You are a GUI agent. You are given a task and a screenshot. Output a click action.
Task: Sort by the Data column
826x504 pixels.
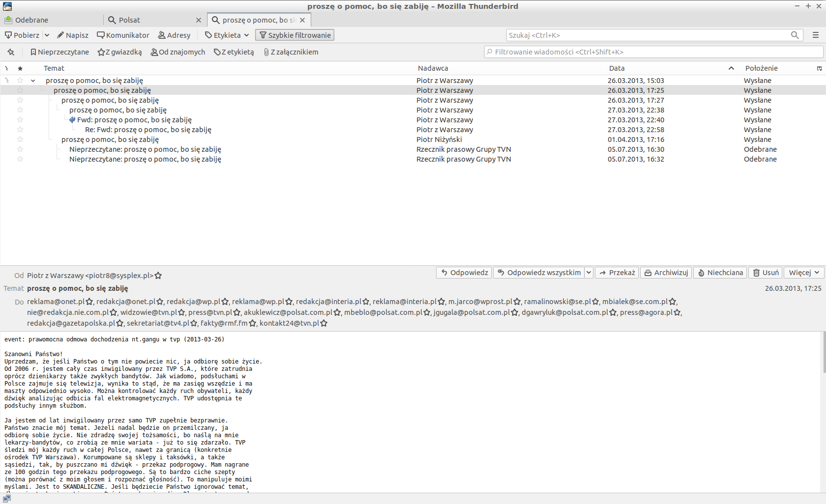[x=617, y=68]
